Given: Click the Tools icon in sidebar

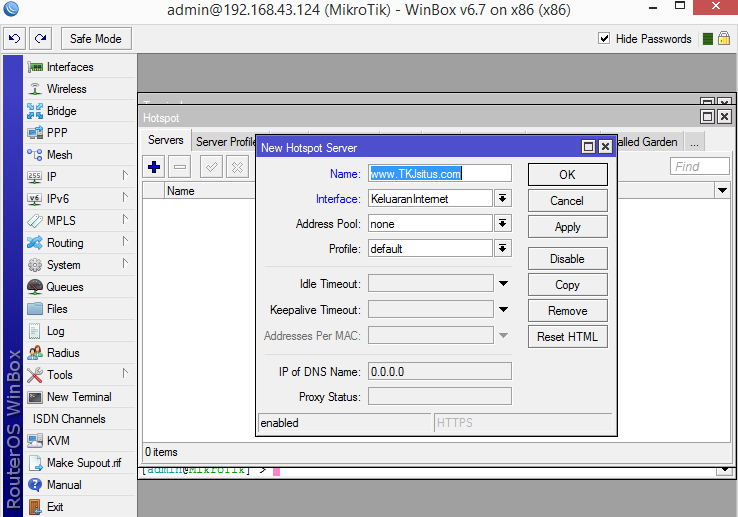Looking at the screenshot, I should (x=35, y=375).
